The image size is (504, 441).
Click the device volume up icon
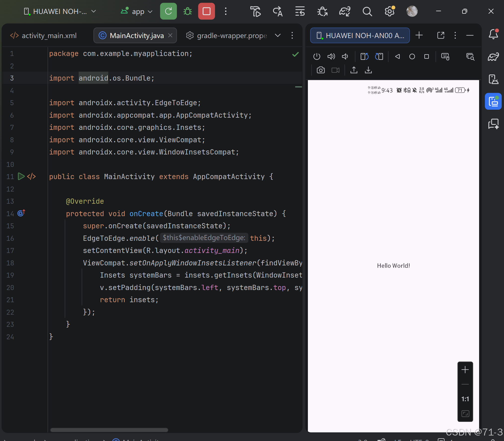pos(331,56)
